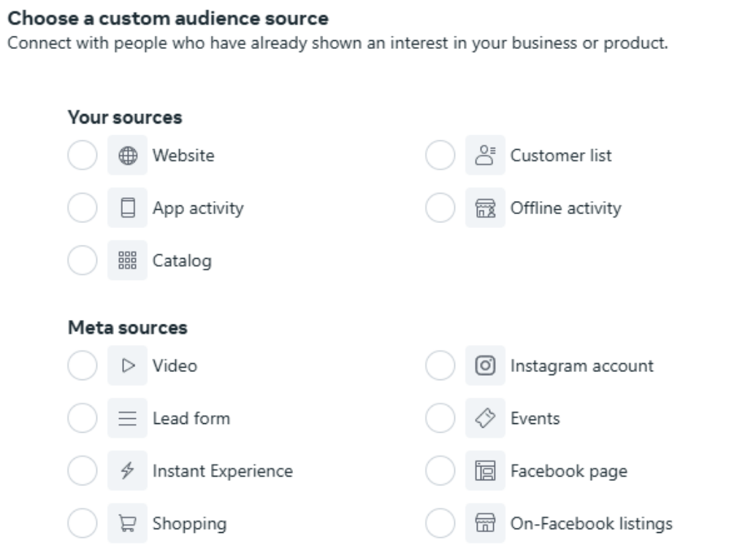The image size is (756, 557).
Task: Select the Website radio button
Action: (82, 156)
